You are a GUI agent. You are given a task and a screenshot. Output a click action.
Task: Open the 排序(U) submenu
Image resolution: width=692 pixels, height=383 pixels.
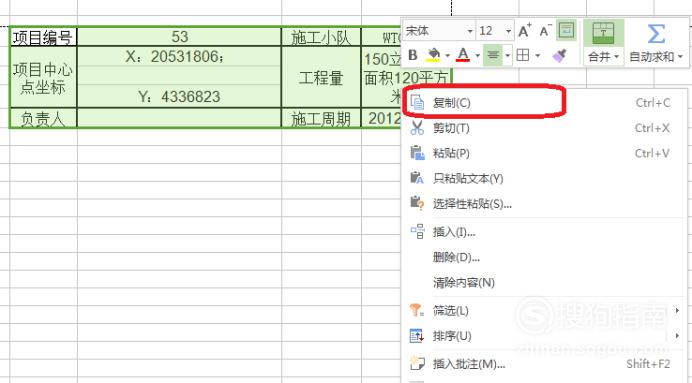(x=544, y=336)
